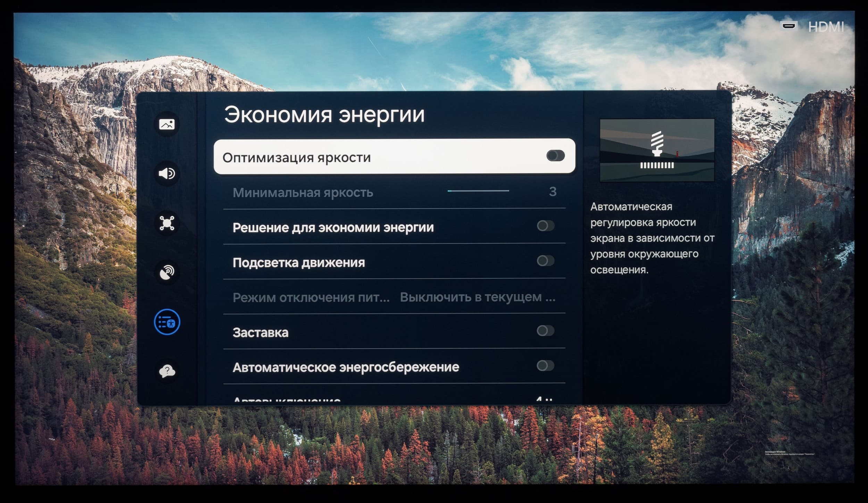Open the Picture settings icon

167,124
